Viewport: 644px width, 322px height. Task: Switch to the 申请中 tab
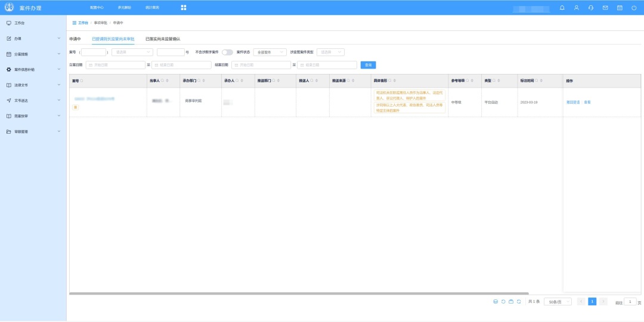pyautogui.click(x=75, y=39)
